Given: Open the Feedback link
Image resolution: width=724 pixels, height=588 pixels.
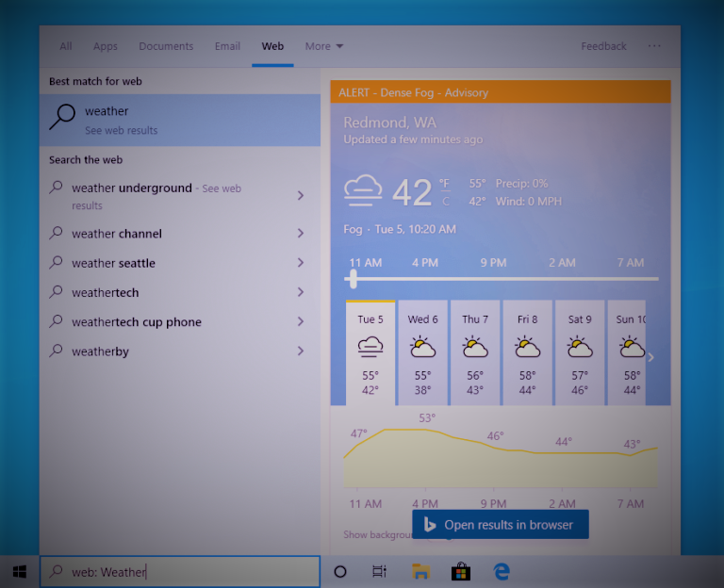Looking at the screenshot, I should [603, 46].
